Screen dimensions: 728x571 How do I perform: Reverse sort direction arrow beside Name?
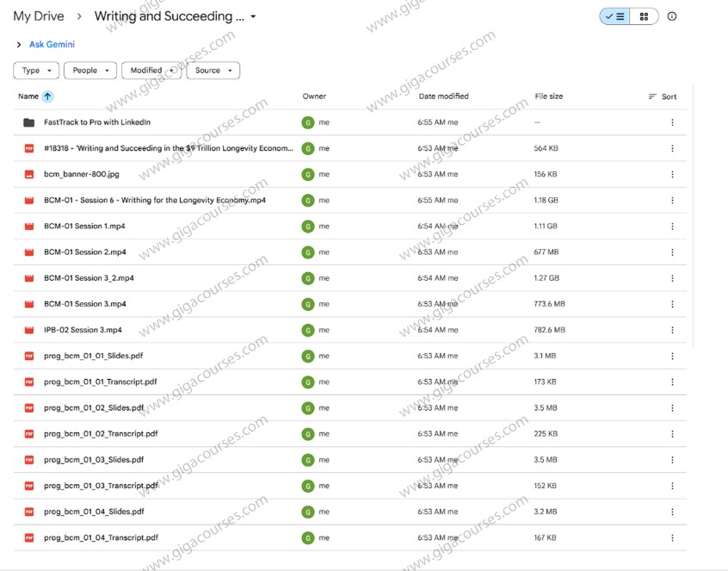[47, 96]
